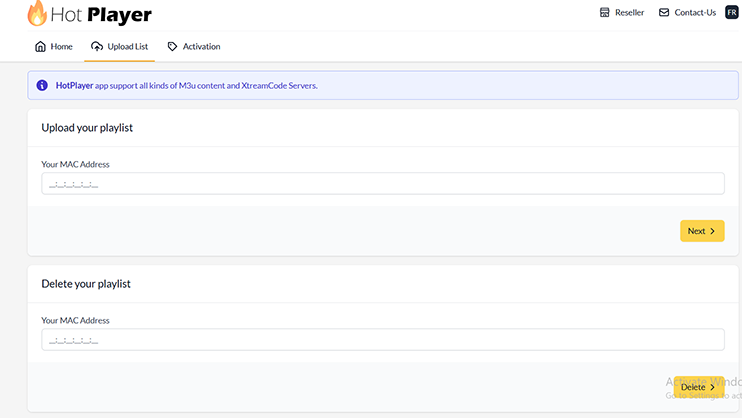Open the Upload List tab
This screenshot has width=742, height=418.
pos(119,46)
